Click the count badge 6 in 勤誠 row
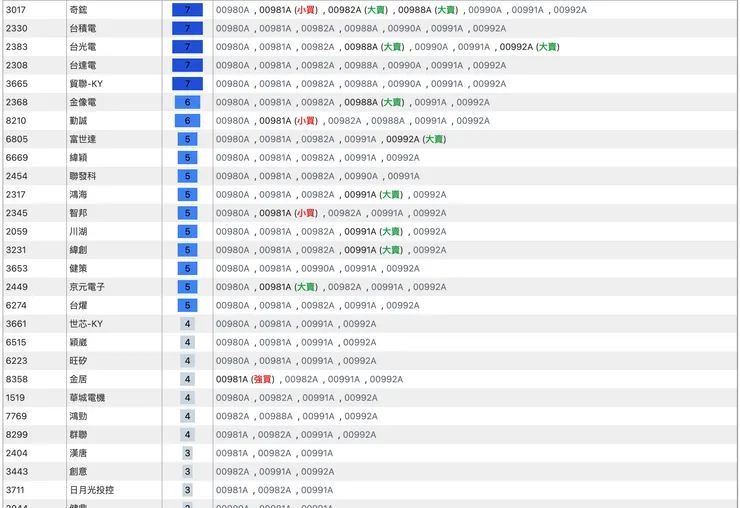This screenshot has width=740, height=508. coord(187,120)
